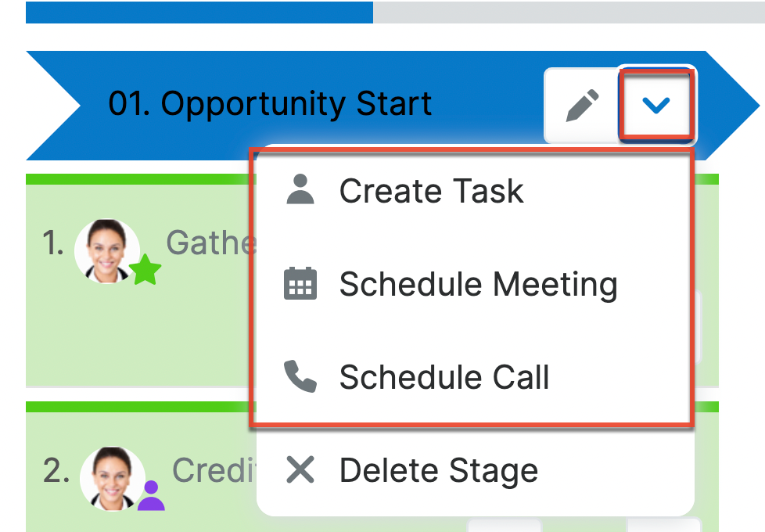This screenshot has width=765, height=532.
Task: Click the phone icon beside Schedule Call
Action: (x=300, y=377)
